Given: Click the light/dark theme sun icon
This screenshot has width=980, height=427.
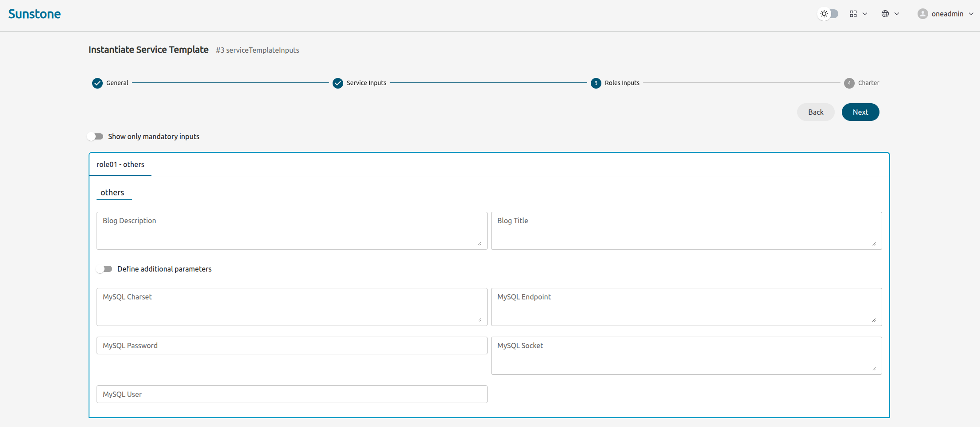Looking at the screenshot, I should pyautogui.click(x=824, y=14).
